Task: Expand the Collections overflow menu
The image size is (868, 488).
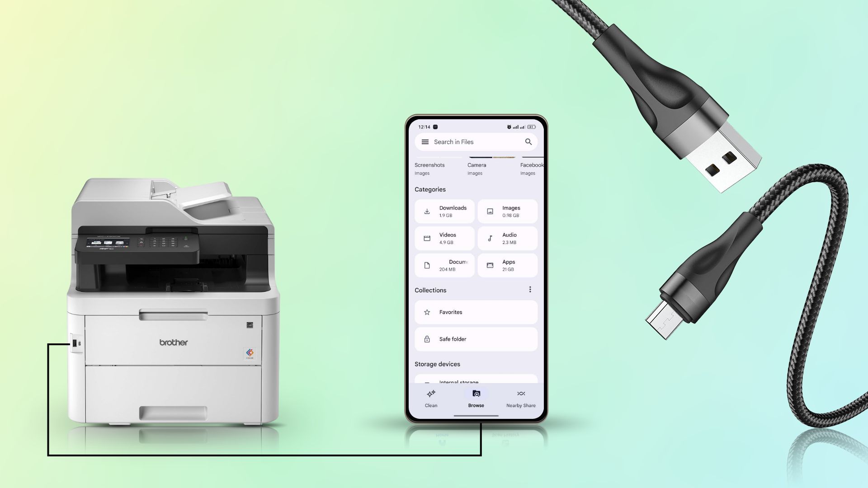Action: point(529,290)
